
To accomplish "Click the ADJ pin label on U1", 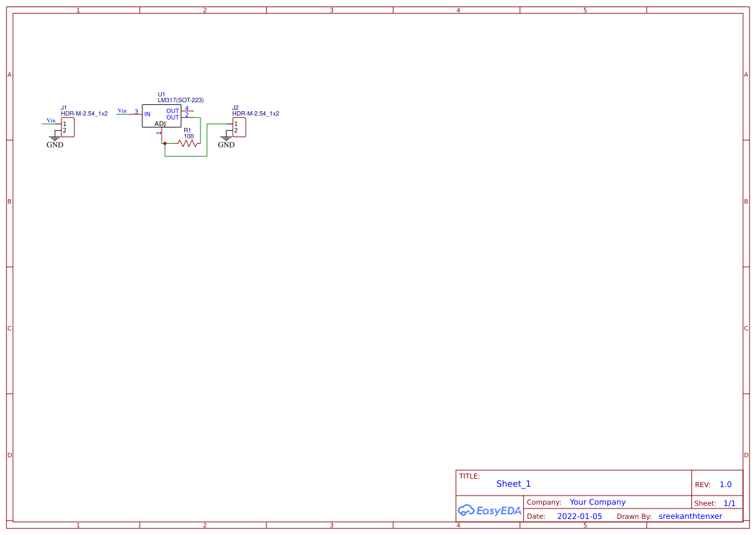I will pyautogui.click(x=160, y=124).
